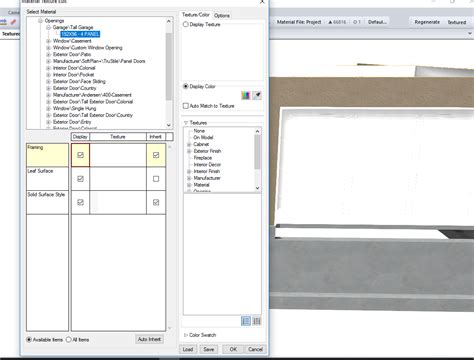Click the Texture column header
This screenshot has height=360, width=474.
[118, 137]
